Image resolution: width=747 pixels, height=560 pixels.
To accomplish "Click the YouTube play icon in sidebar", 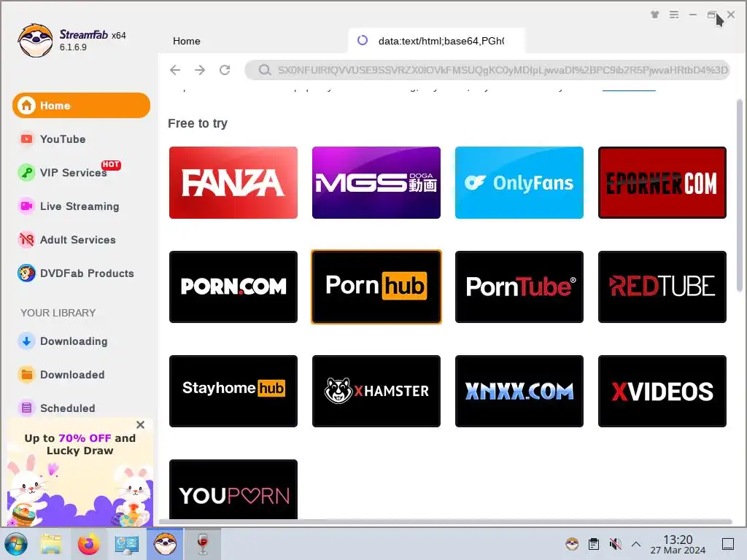I will tap(27, 139).
